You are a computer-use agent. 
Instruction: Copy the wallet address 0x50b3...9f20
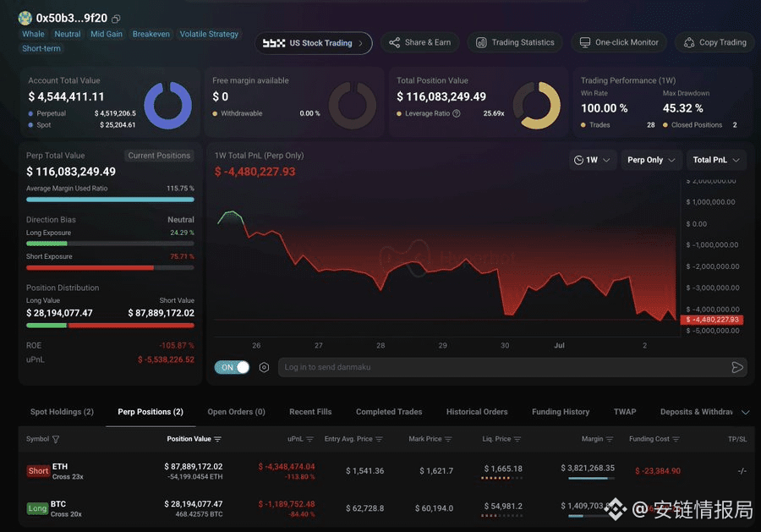[116, 19]
